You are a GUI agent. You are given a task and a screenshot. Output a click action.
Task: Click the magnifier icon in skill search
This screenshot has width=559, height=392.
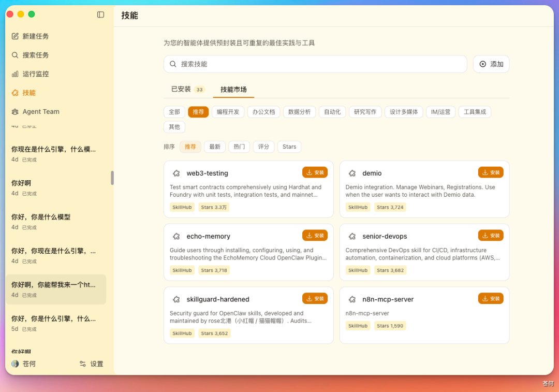click(173, 64)
